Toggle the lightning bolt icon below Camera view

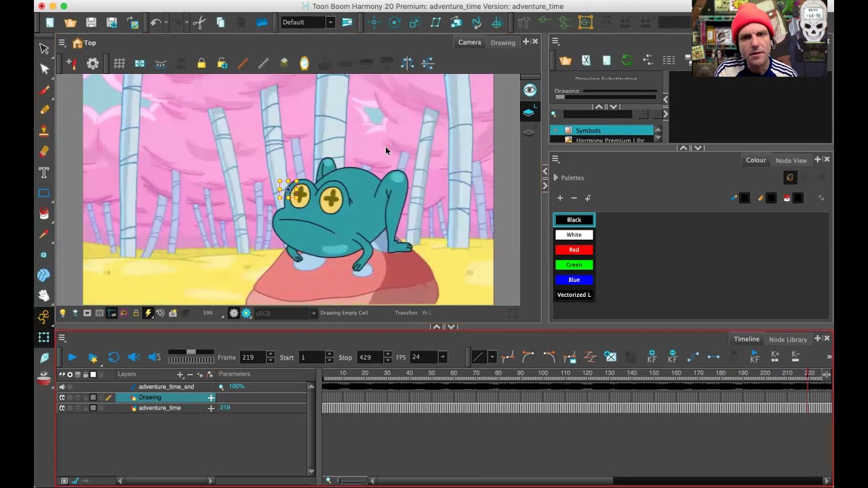coord(148,313)
